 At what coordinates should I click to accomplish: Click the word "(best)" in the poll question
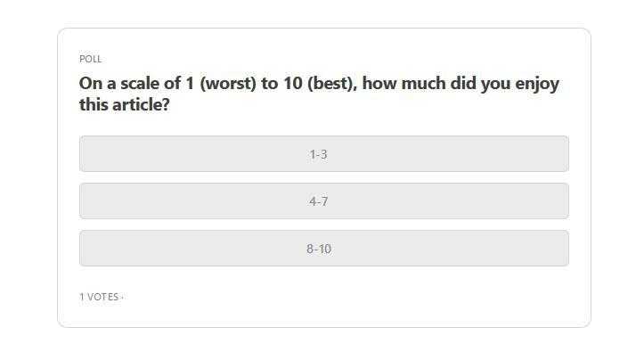(332, 84)
